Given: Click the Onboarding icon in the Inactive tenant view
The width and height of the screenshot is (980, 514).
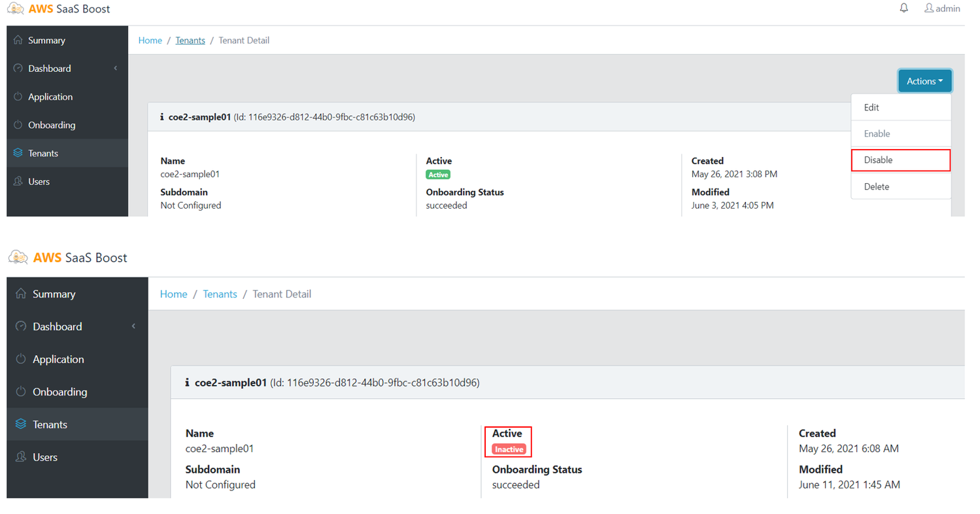Looking at the screenshot, I should tap(21, 392).
